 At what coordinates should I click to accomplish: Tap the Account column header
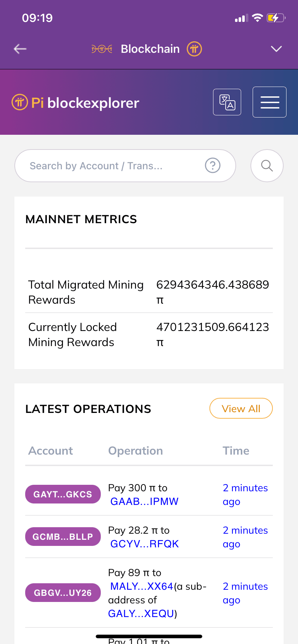point(51,451)
